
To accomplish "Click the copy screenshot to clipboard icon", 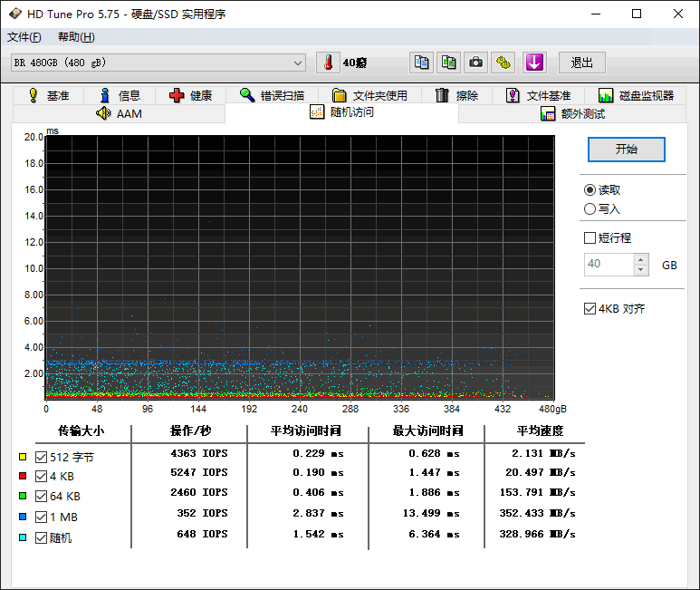I will click(x=448, y=63).
